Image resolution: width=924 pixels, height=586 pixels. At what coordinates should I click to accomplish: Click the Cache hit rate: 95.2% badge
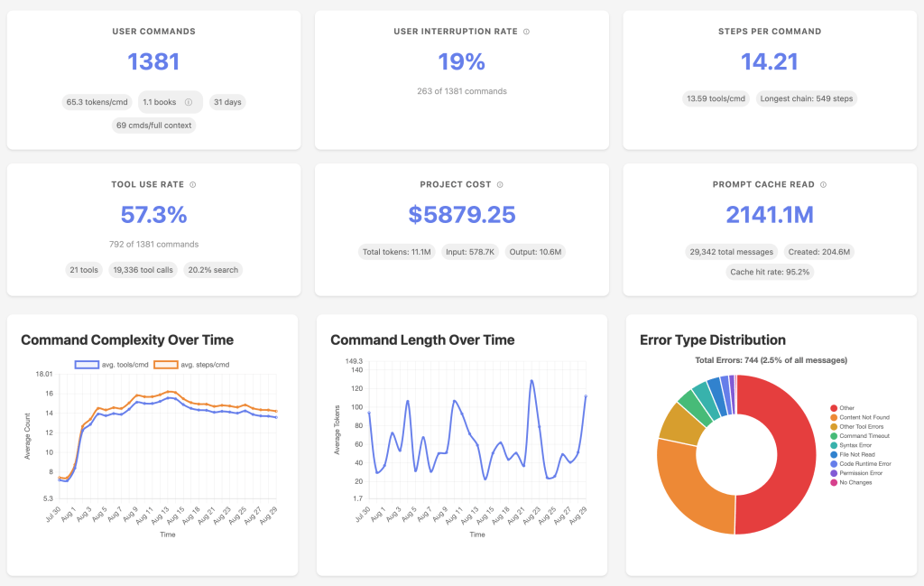(770, 271)
